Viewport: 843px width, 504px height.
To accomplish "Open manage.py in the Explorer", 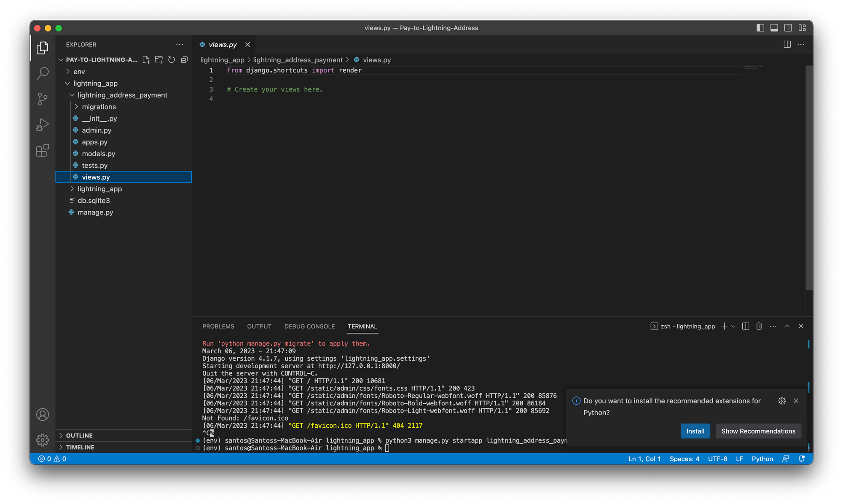I will pos(123,212).
